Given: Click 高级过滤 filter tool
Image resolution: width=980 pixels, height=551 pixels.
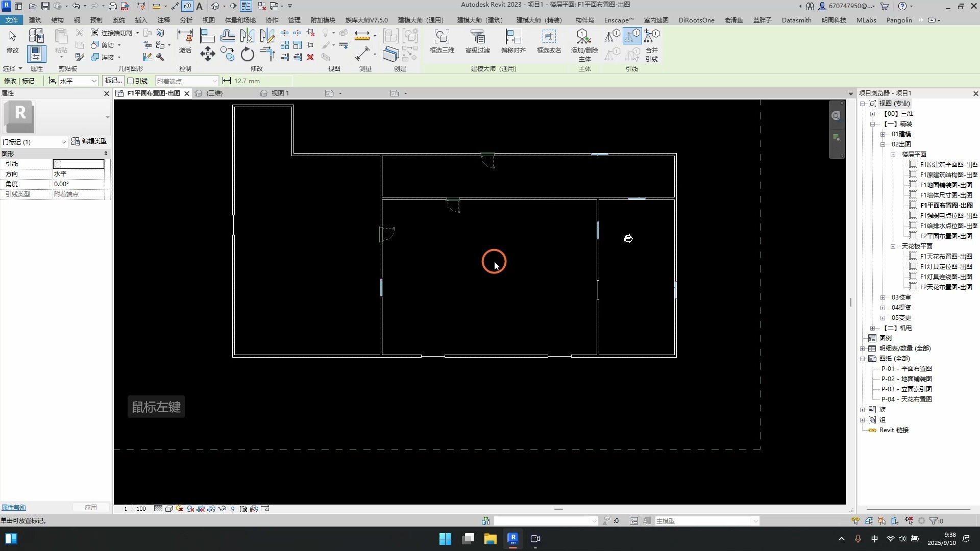Looking at the screenshot, I should click(x=478, y=41).
